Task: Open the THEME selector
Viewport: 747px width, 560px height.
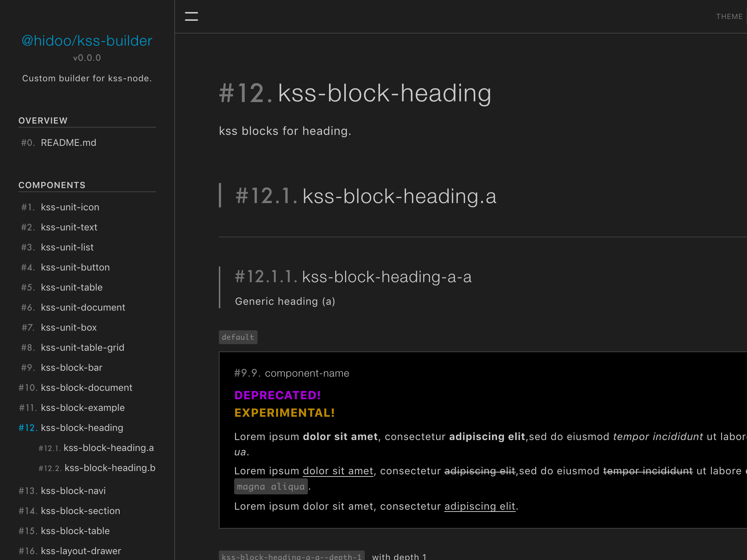Action: coord(729,16)
